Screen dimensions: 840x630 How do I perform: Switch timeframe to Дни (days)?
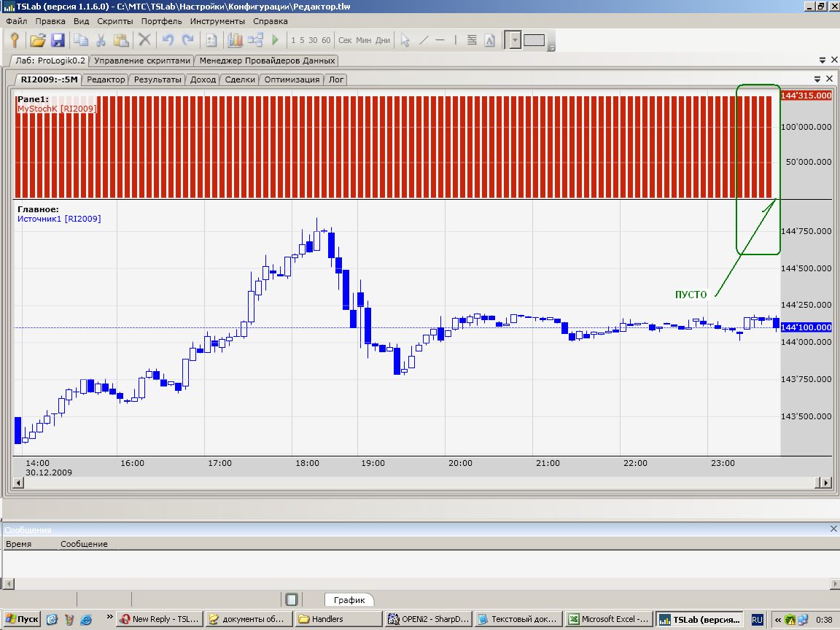point(383,40)
